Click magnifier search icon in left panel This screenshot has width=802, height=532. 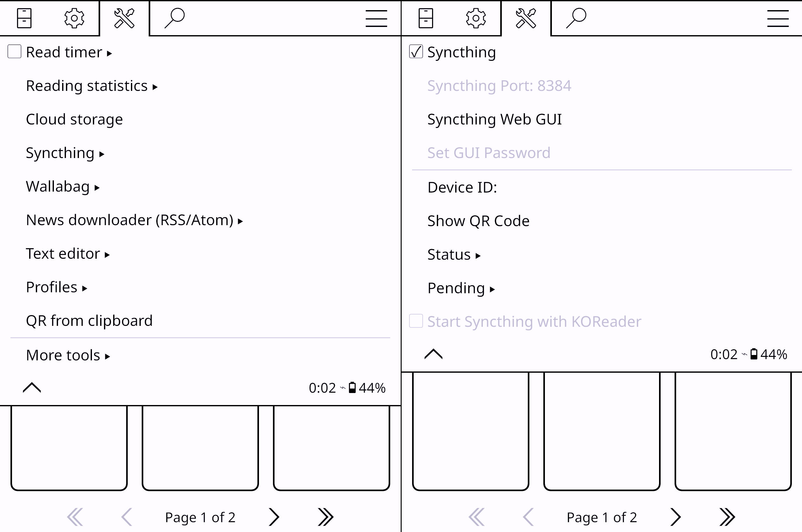(175, 18)
